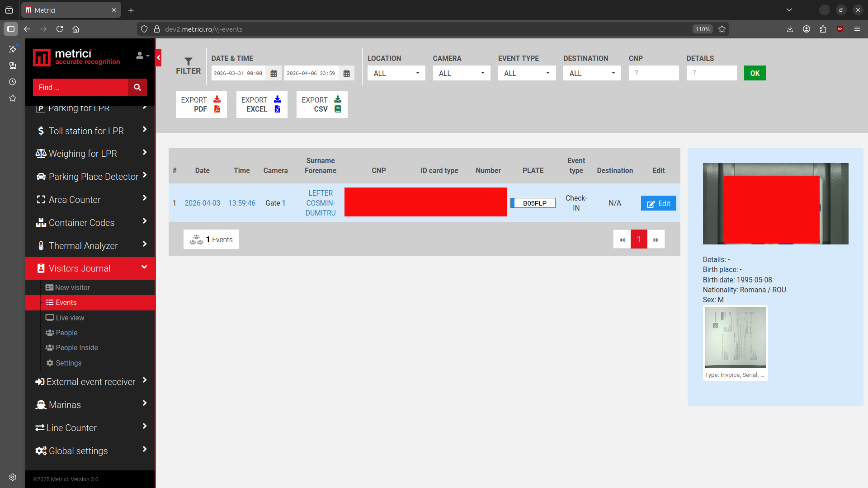Click the green OK filter button
Image resolution: width=868 pixels, height=488 pixels.
coord(755,73)
